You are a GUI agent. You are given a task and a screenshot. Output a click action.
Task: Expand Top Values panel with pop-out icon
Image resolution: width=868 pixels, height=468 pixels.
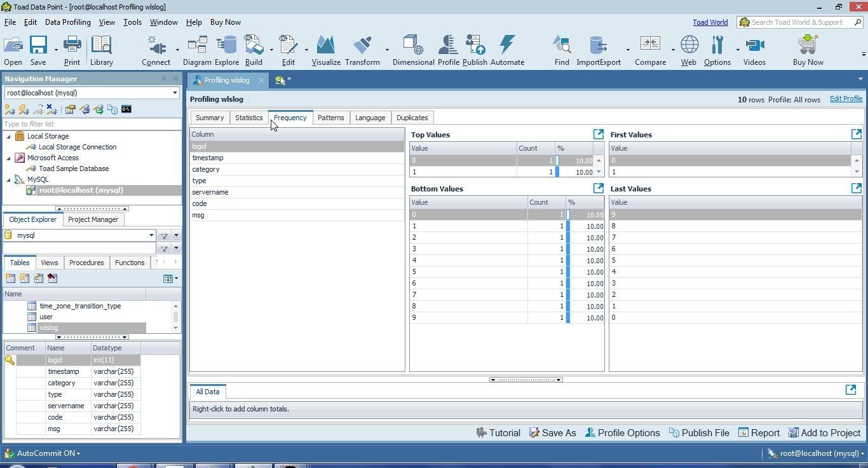click(598, 134)
